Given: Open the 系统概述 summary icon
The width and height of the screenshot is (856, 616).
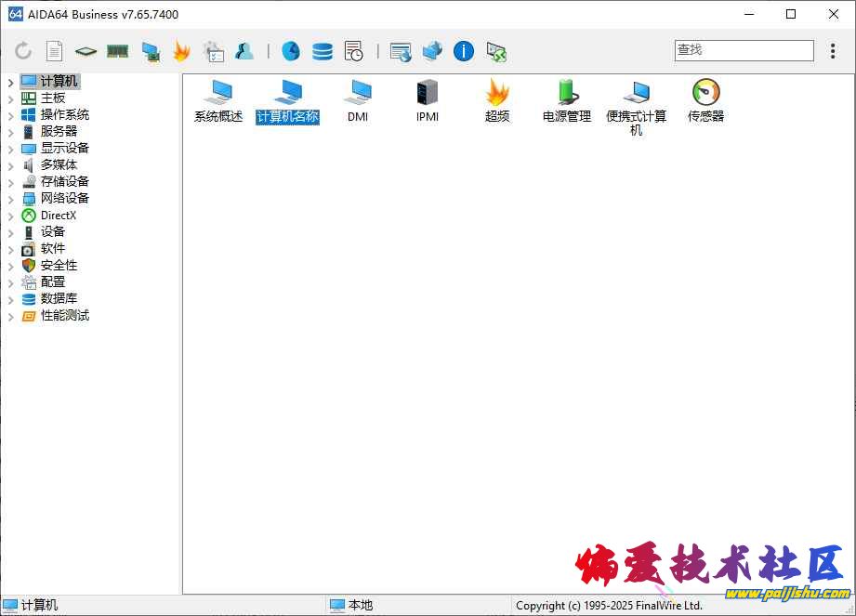Looking at the screenshot, I should [218, 93].
